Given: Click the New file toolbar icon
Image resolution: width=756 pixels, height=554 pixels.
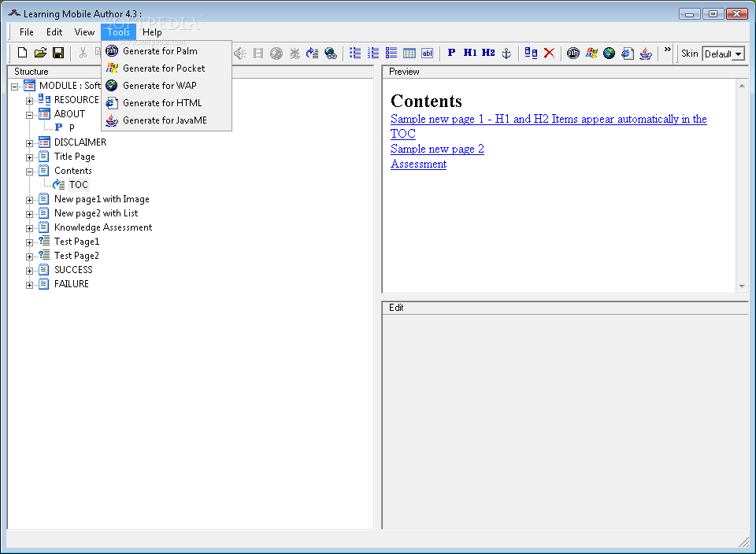Looking at the screenshot, I should [x=22, y=53].
